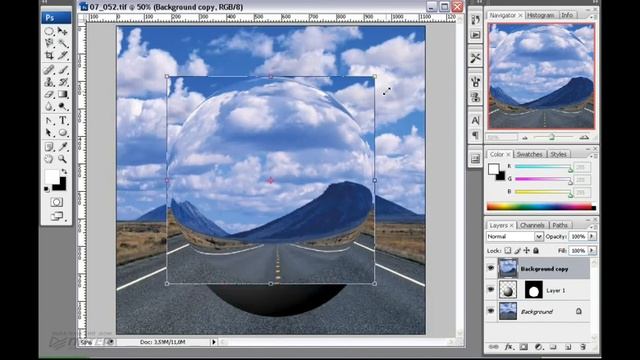Open the Tool Presets panel icon
This screenshot has width=640, height=360.
click(475, 58)
